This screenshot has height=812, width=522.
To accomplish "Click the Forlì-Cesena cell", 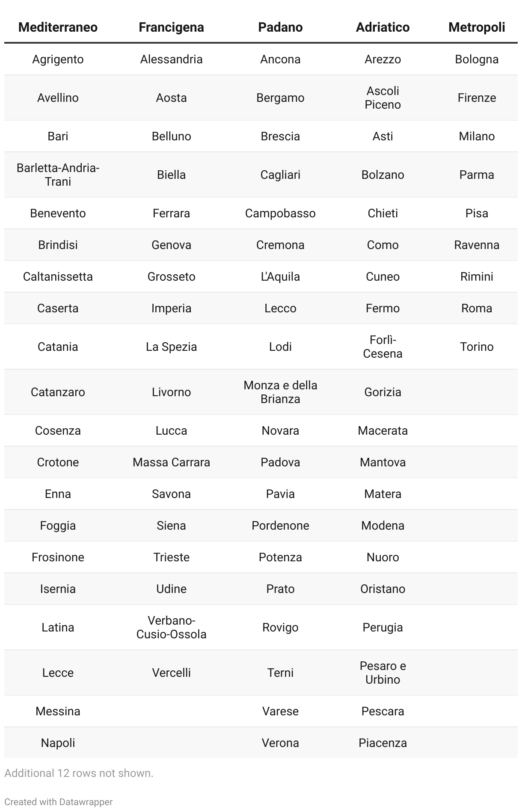I will (x=383, y=347).
